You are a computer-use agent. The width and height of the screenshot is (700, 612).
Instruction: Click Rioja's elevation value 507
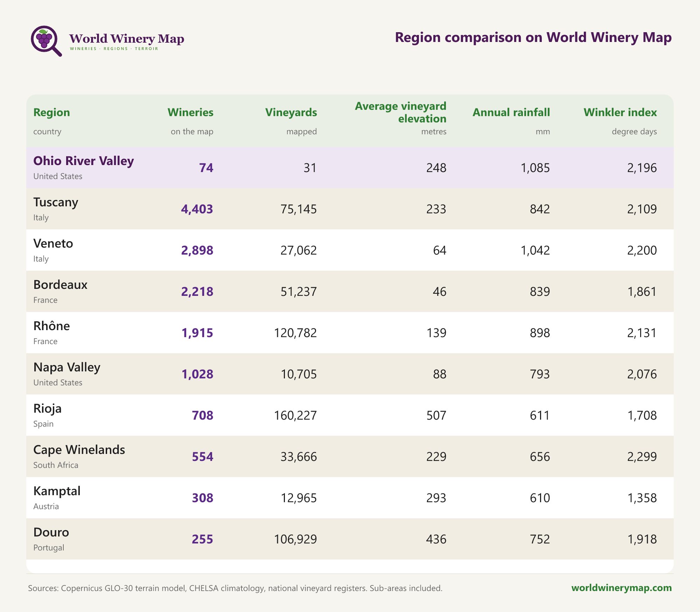pyautogui.click(x=436, y=415)
